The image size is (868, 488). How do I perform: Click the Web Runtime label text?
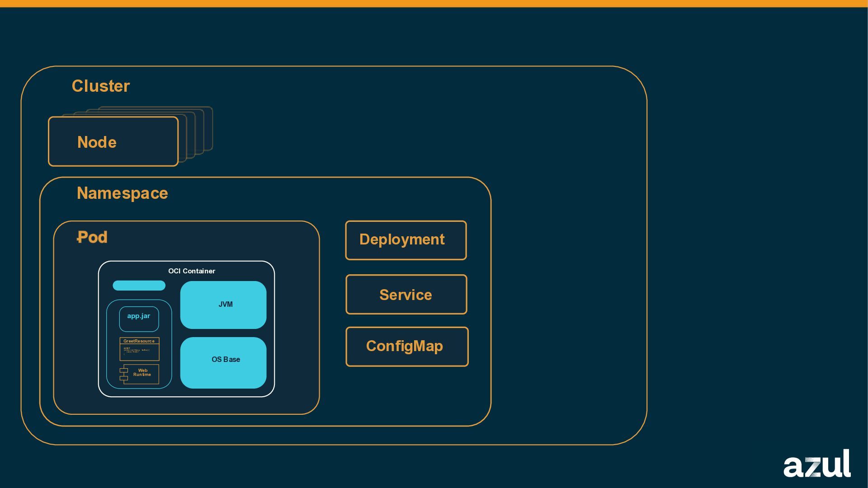point(142,372)
